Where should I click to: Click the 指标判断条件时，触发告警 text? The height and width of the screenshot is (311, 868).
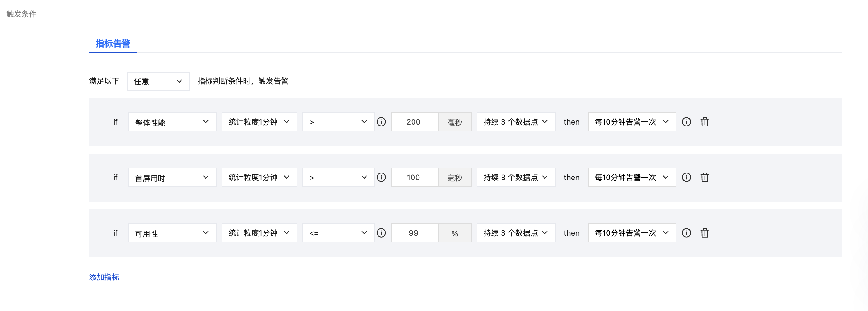coord(243,81)
